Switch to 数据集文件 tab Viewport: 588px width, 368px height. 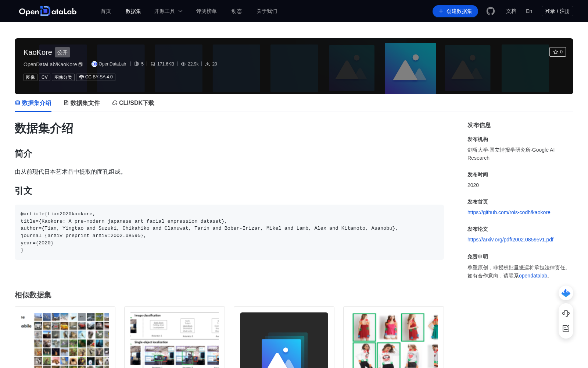82,103
